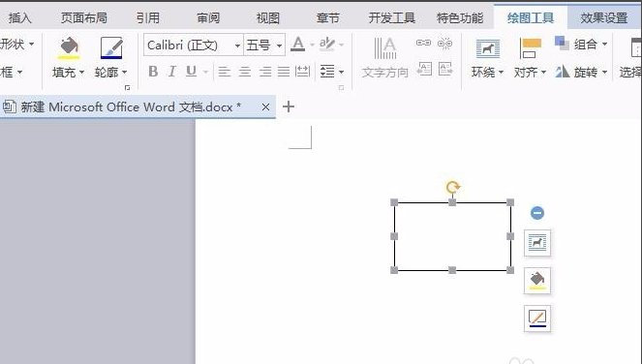Click the create text box link icon
The width and height of the screenshot is (642, 364).
coord(423,43)
